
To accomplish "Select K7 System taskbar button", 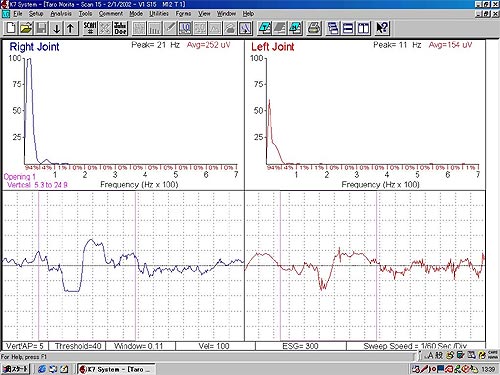I will (x=116, y=369).
